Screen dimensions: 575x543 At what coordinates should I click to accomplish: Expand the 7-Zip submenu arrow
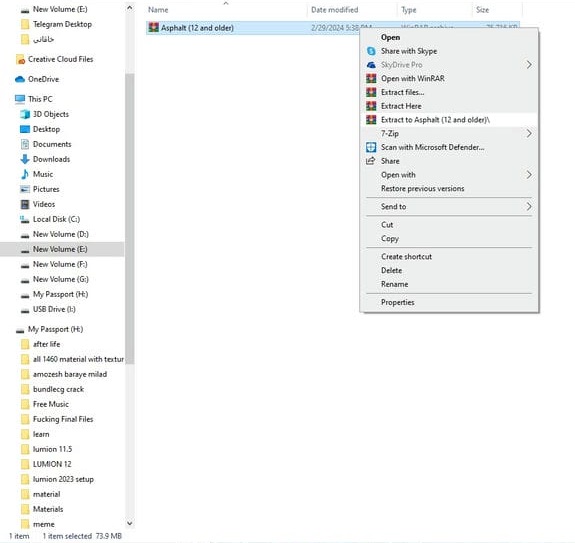pyautogui.click(x=529, y=133)
